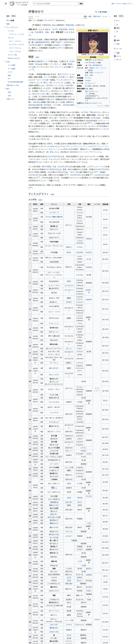
Task: Select color 自動 radio button
Action: pos(115,53)
